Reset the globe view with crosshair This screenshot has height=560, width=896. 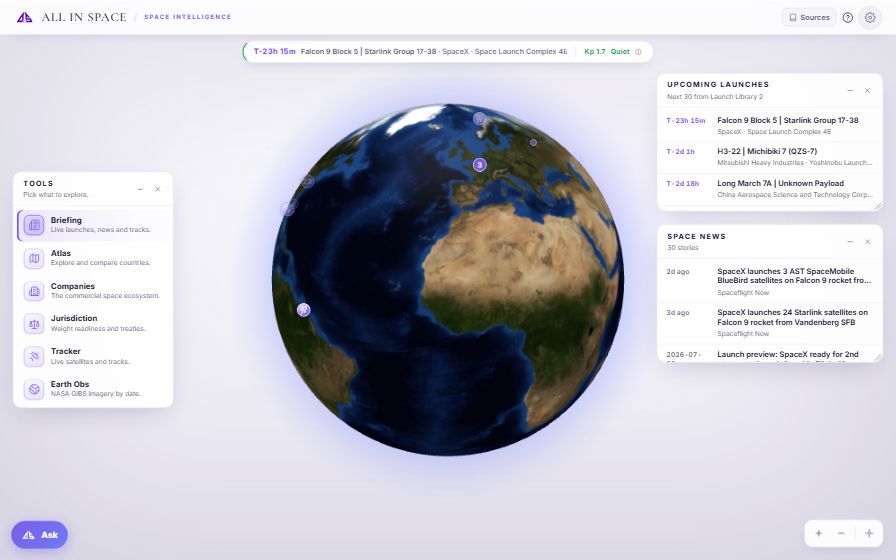[869, 533]
